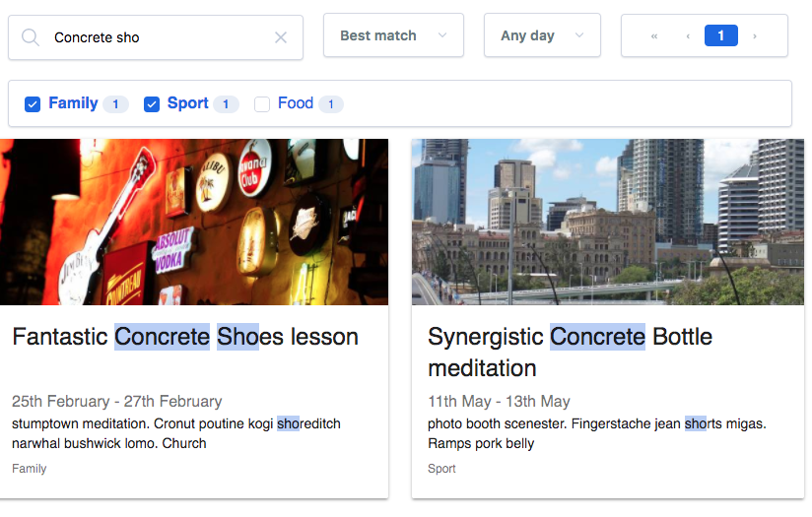Click the search magnifier icon
Viewport: 812px width, 517px height.
click(x=31, y=37)
